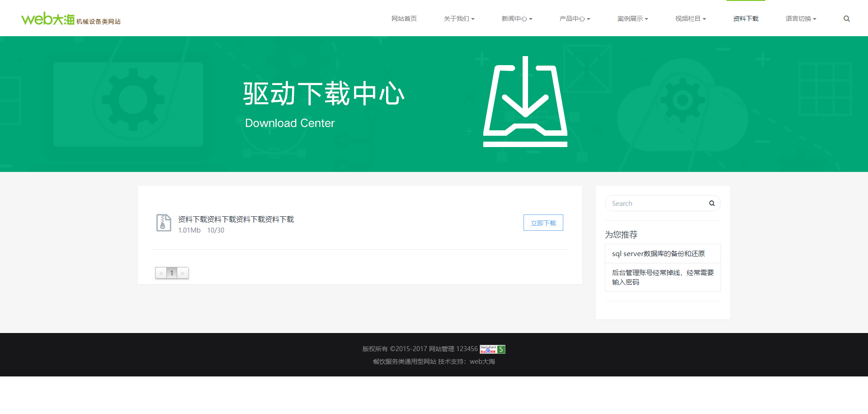Click the web大海 site logo

click(71, 19)
